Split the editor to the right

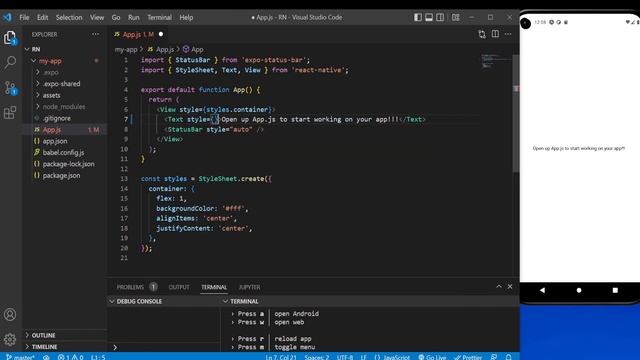pyautogui.click(x=495, y=34)
